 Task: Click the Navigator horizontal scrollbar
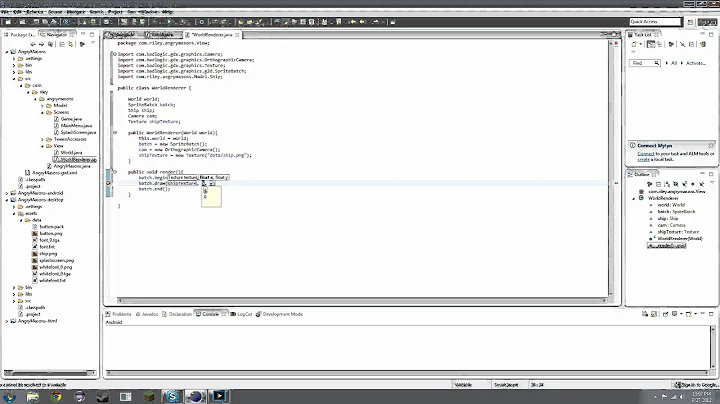[50, 373]
